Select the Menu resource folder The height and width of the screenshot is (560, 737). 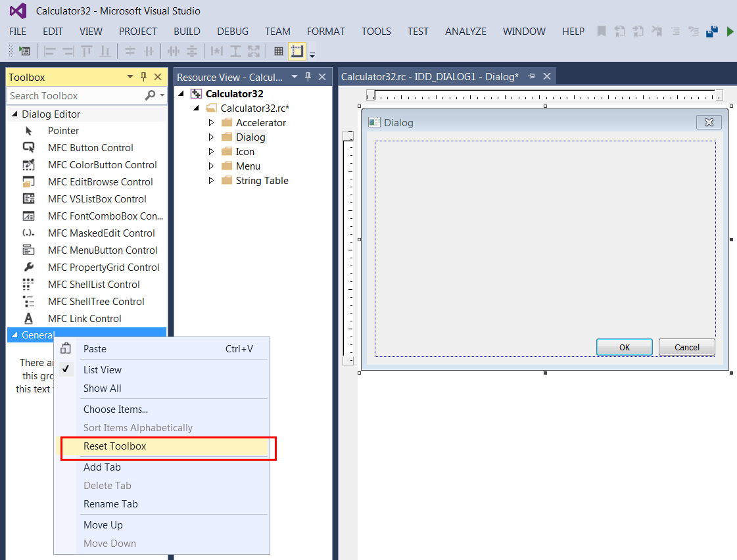coord(248,166)
